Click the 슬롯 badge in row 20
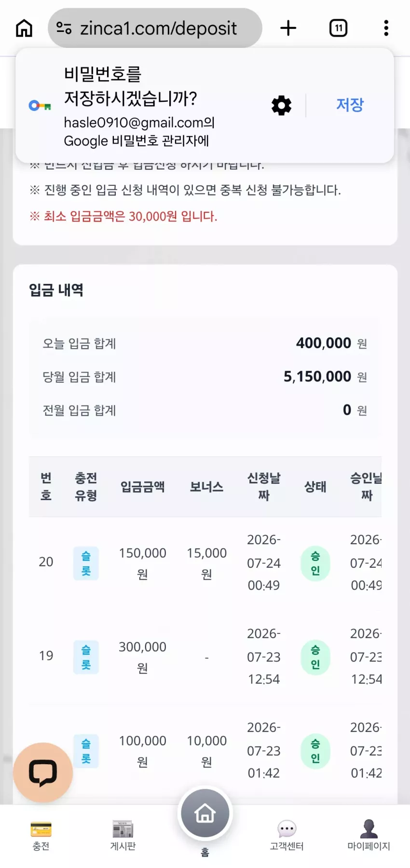 [86, 563]
